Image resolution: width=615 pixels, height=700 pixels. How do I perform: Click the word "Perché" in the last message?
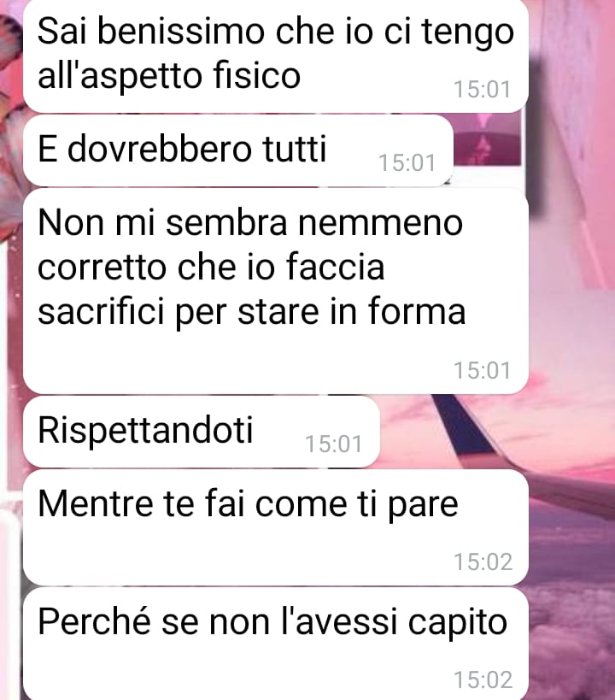94,621
